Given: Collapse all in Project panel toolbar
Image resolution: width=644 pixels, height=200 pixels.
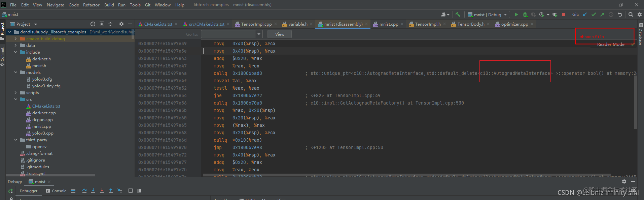Looking at the screenshot, I should click(x=110, y=24).
